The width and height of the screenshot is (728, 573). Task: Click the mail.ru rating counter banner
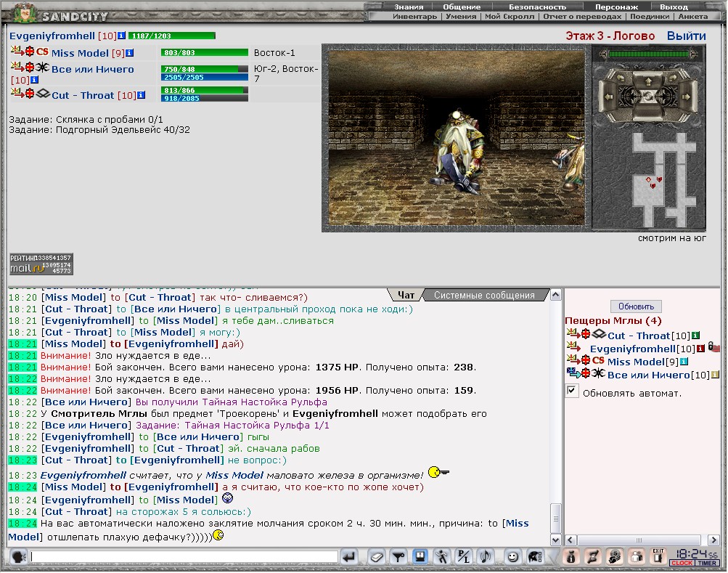pos(41,264)
